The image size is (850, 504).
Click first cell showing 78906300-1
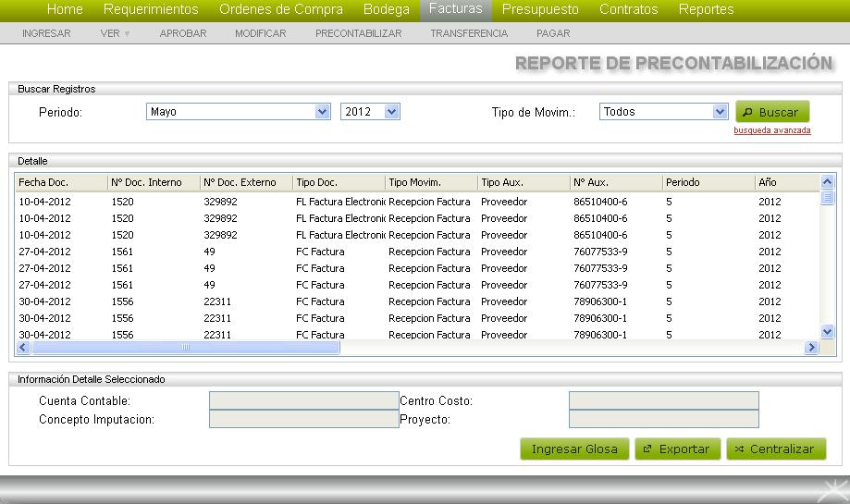click(x=600, y=301)
